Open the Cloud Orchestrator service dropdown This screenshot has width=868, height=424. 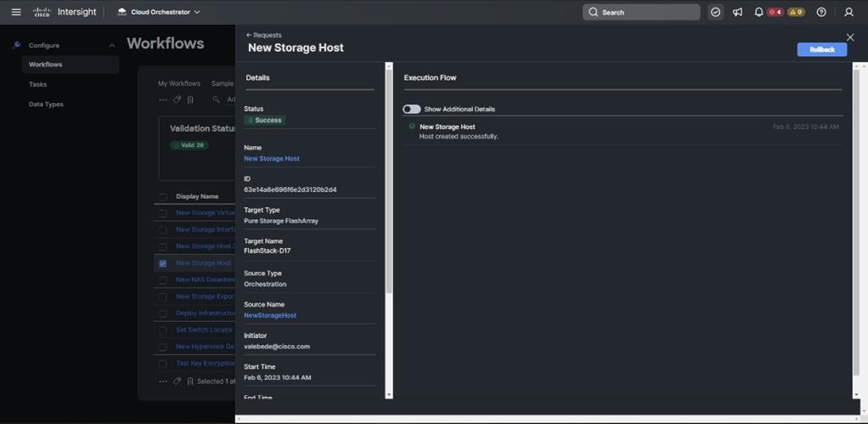point(159,12)
